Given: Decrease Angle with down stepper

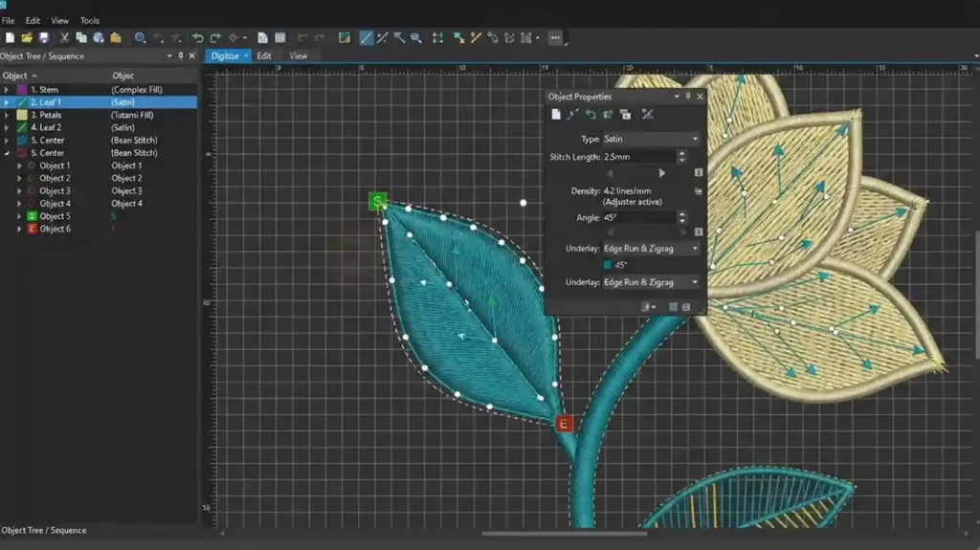Looking at the screenshot, I should [x=681, y=221].
